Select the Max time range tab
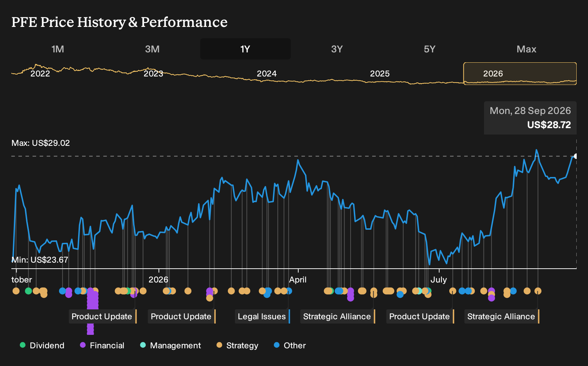Viewport: 588px width, 366px height. click(x=526, y=49)
